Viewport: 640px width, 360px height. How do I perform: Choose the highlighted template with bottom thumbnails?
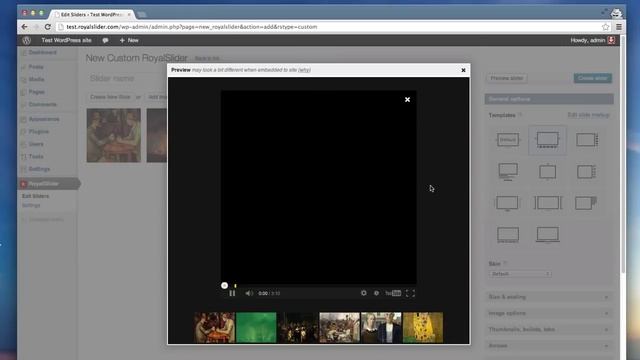[x=547, y=140]
